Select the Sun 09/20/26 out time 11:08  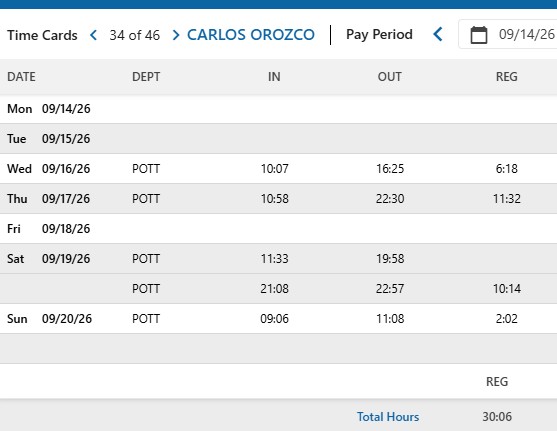coord(390,319)
